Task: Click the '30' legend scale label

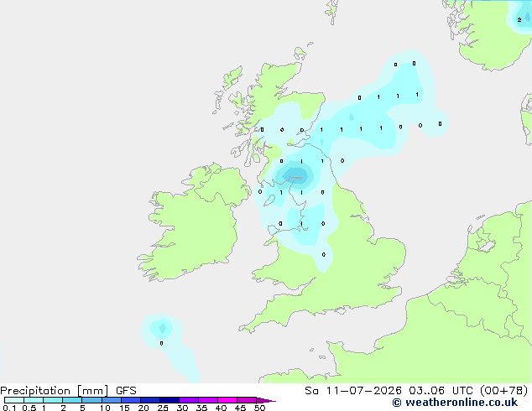Action: [x=182, y=408]
